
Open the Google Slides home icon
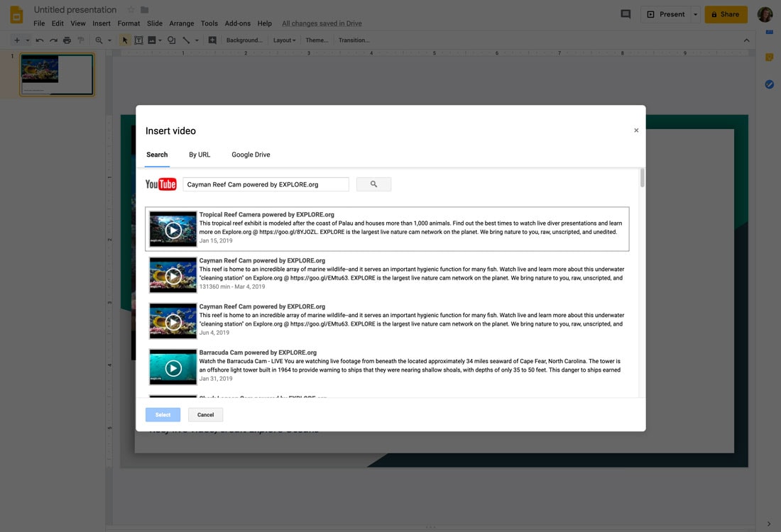pos(16,15)
